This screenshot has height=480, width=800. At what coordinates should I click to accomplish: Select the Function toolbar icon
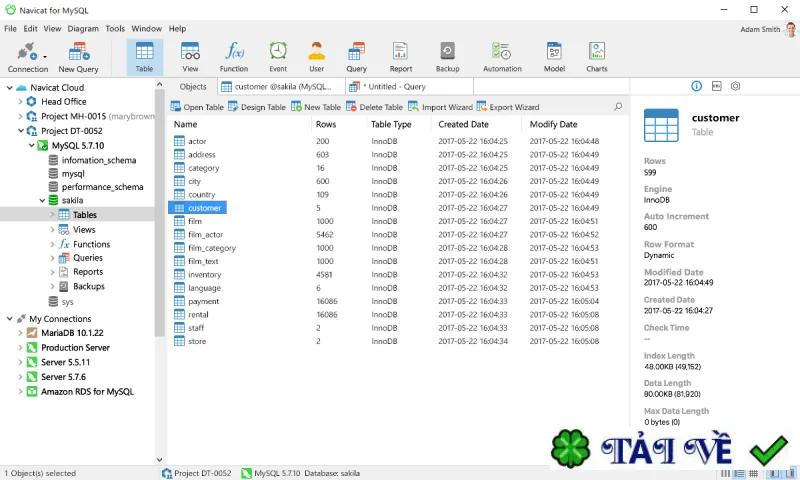(234, 57)
